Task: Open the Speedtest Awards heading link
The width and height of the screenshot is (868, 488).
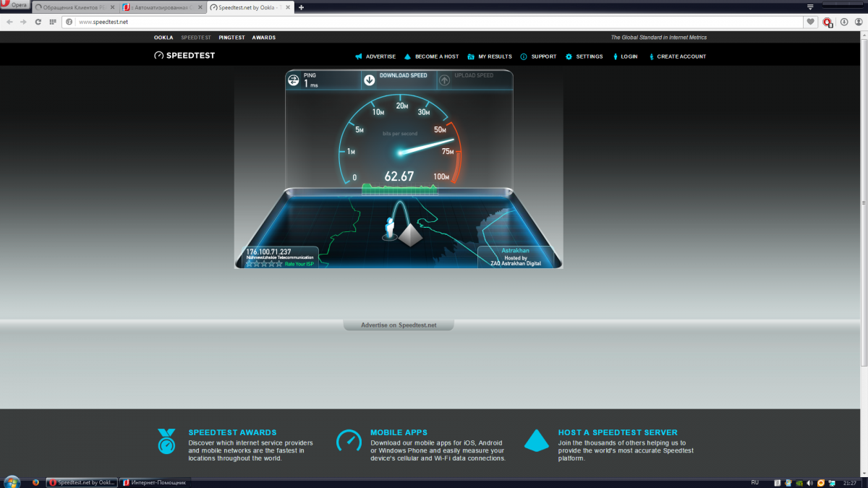Action: 232,432
